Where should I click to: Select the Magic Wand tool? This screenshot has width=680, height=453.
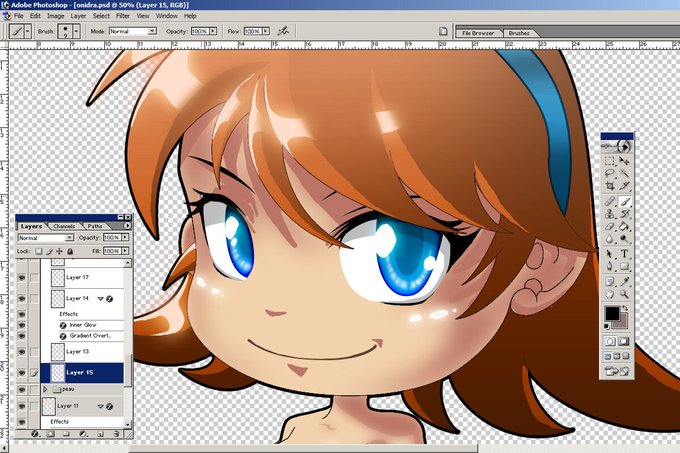[624, 173]
